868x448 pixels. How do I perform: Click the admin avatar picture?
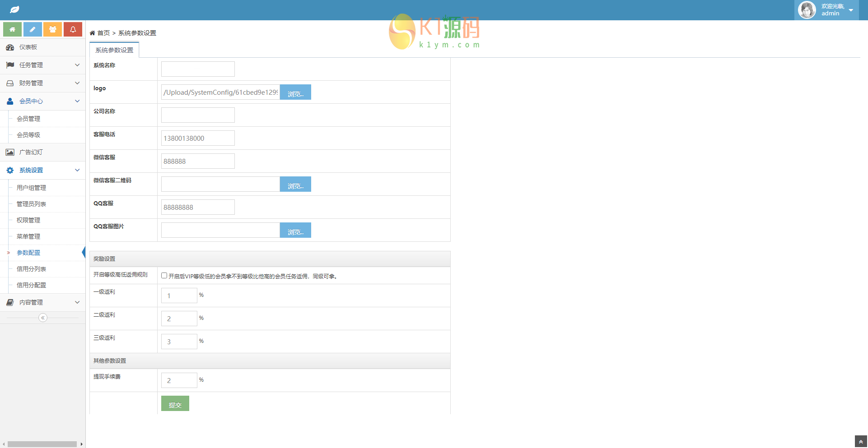[807, 10]
